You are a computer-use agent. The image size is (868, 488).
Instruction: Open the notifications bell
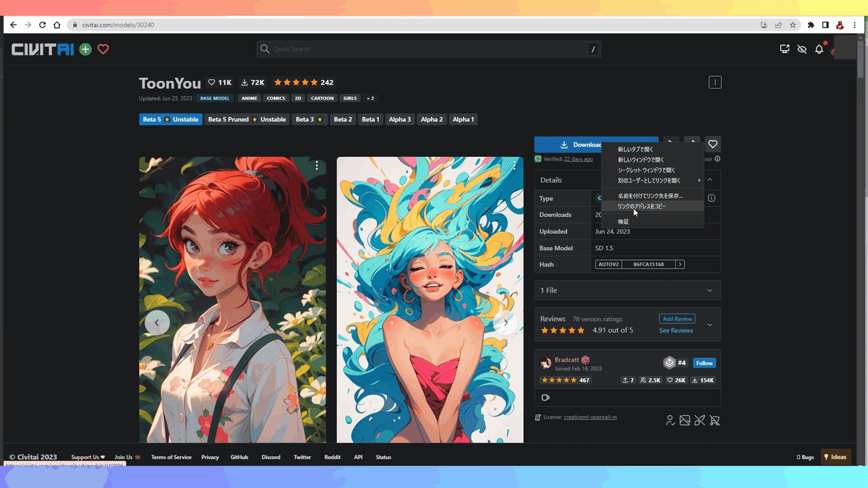(819, 49)
